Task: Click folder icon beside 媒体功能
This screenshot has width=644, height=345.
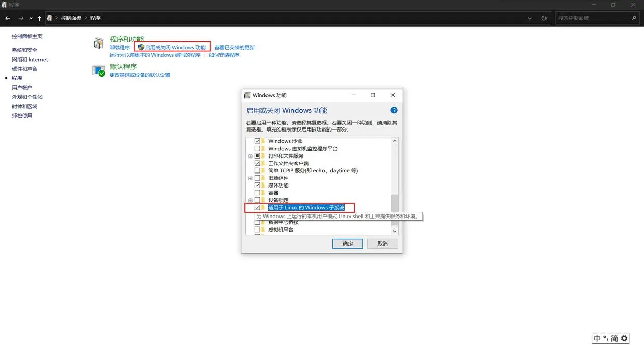Action: pyautogui.click(x=264, y=185)
